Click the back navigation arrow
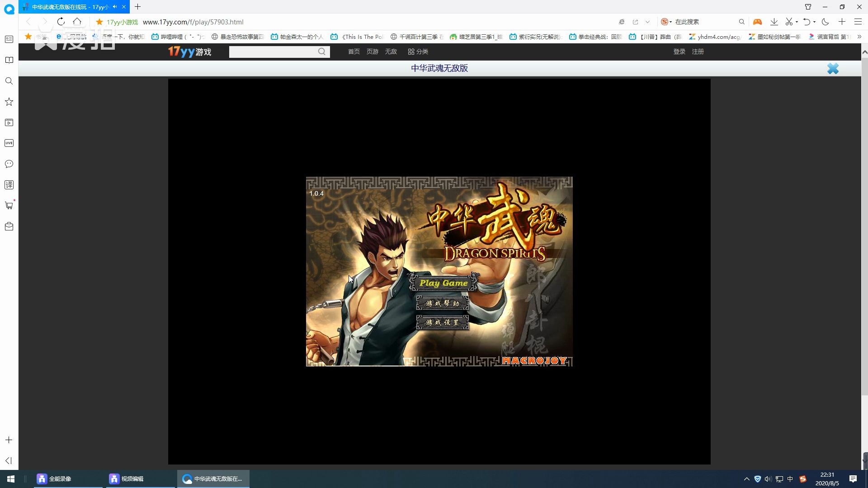Image resolution: width=868 pixels, height=488 pixels. pos(28,22)
